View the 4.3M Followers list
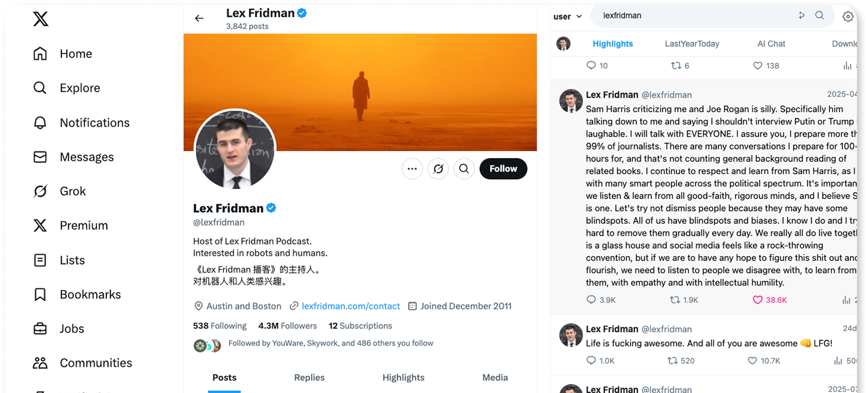868x393 pixels. pos(287,326)
